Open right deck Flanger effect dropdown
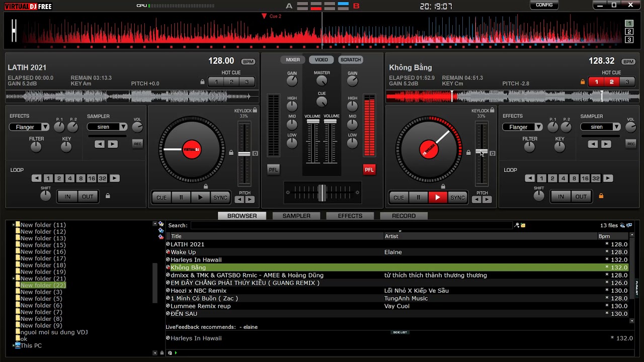The height and width of the screenshot is (362, 644). (538, 127)
